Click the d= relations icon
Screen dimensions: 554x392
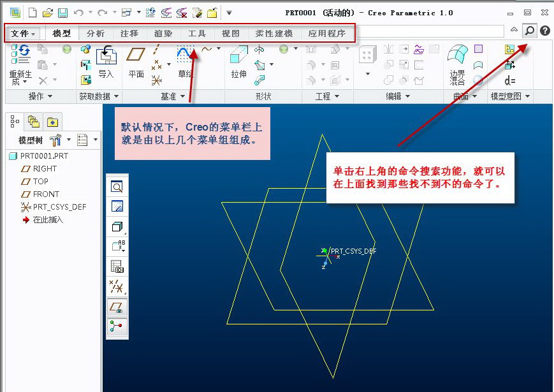tap(510, 81)
